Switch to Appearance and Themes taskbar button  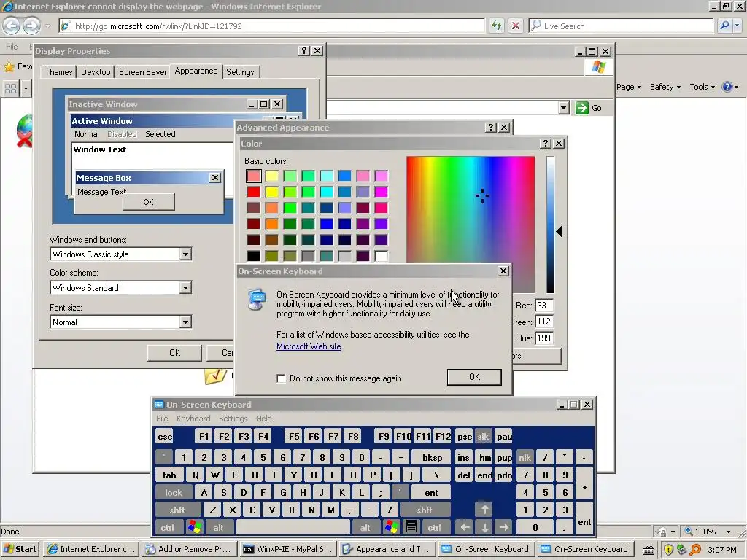pyautogui.click(x=387, y=549)
